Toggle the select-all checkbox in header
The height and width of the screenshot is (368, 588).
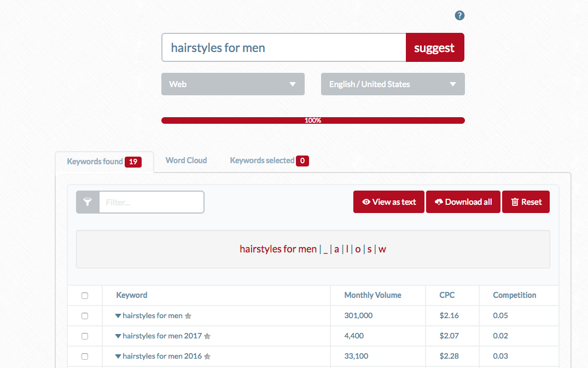pos(85,296)
